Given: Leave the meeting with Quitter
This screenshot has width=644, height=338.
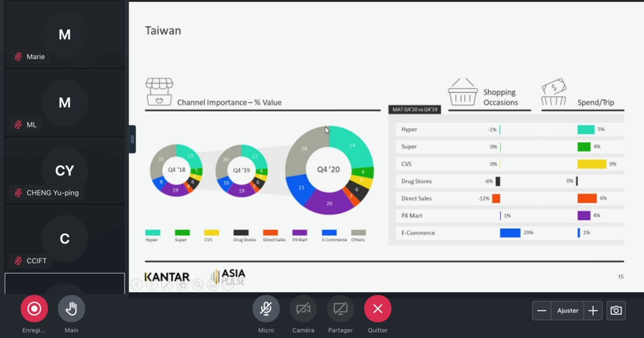Looking at the screenshot, I should (x=378, y=309).
